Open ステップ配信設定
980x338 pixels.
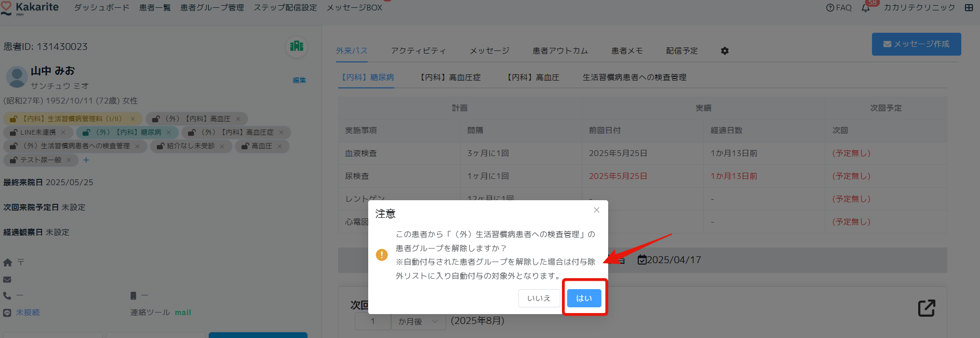(285, 8)
